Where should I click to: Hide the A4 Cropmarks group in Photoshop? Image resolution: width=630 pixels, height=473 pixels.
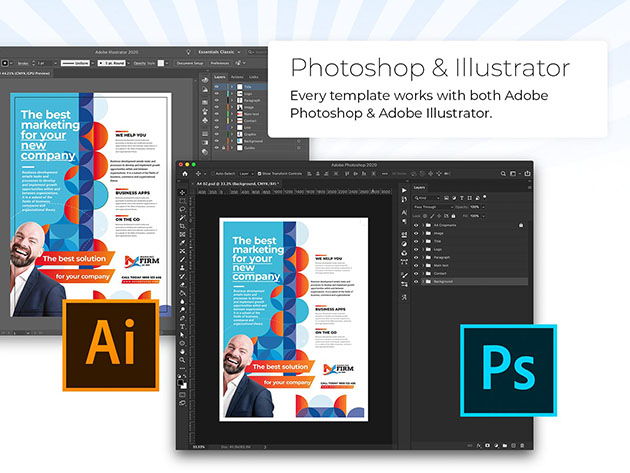coord(416,225)
